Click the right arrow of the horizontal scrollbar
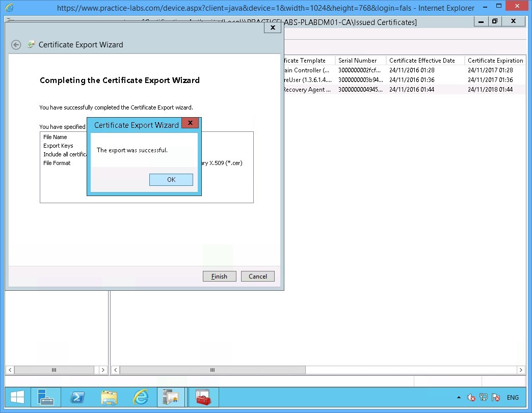Screen dimensions: 532x413 click(x=521, y=370)
